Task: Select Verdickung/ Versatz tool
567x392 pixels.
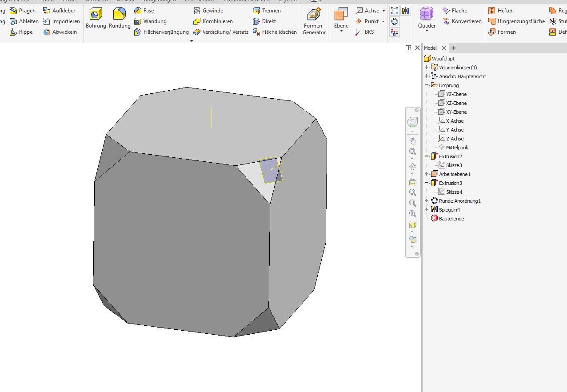Action: 221,32
